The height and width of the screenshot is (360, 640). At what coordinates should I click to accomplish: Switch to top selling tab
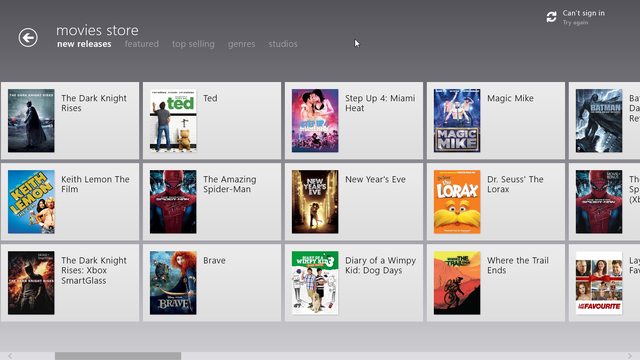[x=193, y=44]
